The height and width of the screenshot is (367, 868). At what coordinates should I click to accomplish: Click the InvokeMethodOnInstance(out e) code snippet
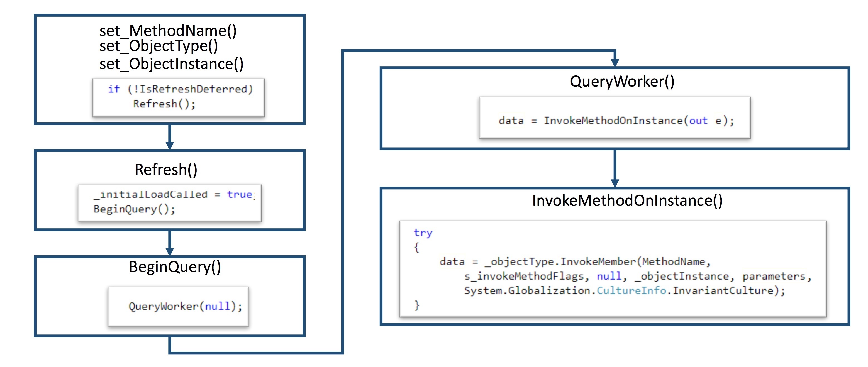click(x=615, y=120)
